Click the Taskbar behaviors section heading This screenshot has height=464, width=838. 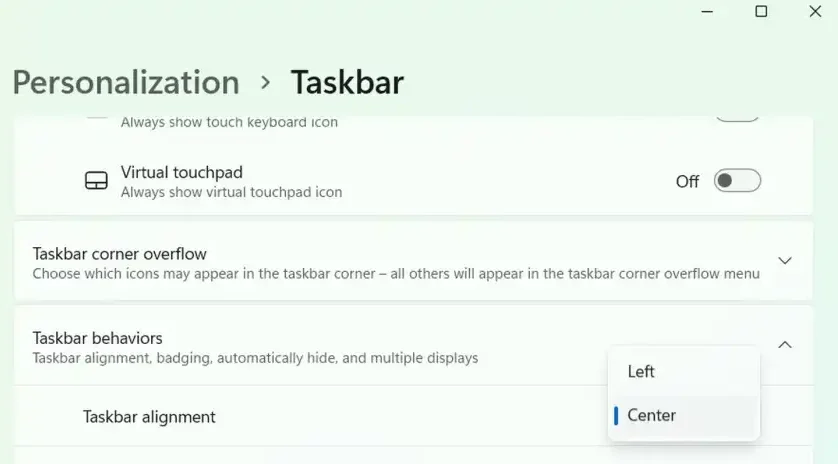(x=97, y=338)
